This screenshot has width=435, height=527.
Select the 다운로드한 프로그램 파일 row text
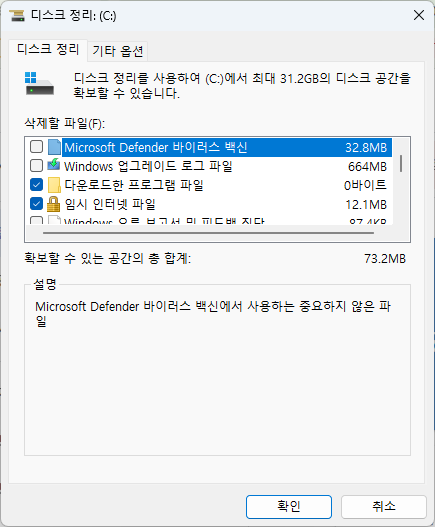click(134, 185)
